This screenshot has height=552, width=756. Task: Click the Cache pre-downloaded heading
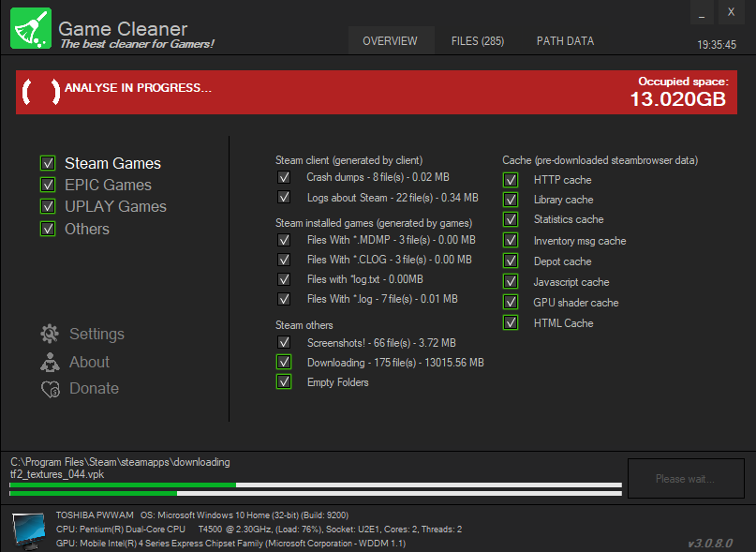(x=600, y=160)
